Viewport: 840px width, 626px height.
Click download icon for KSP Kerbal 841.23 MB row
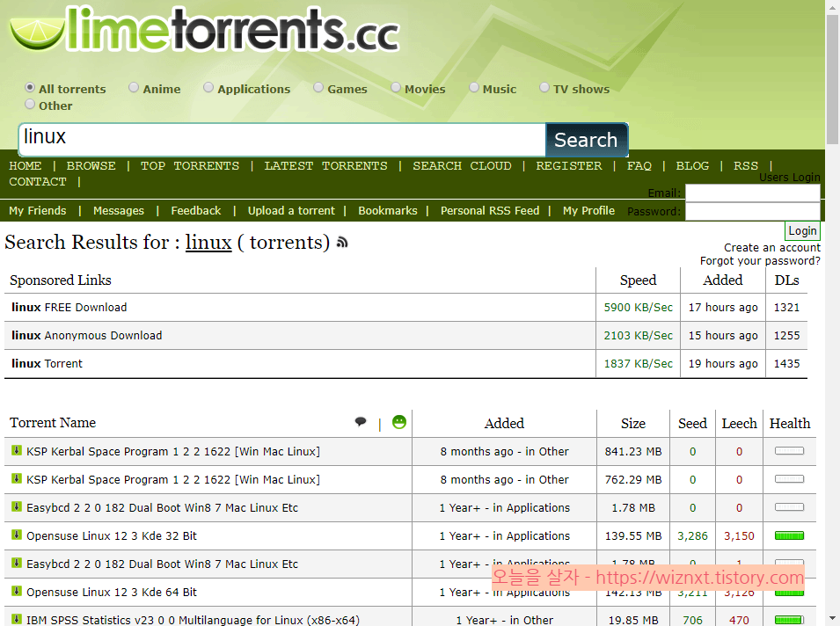(17, 450)
